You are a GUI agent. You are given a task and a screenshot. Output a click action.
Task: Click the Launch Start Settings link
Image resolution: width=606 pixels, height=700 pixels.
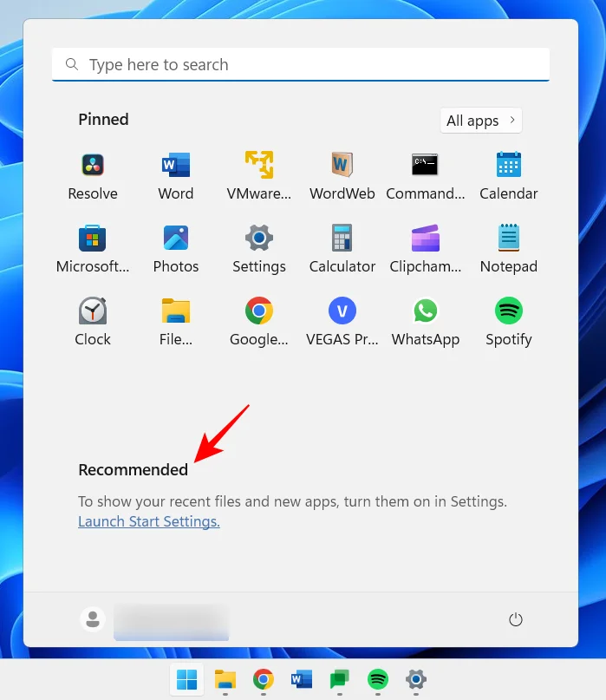tap(149, 521)
